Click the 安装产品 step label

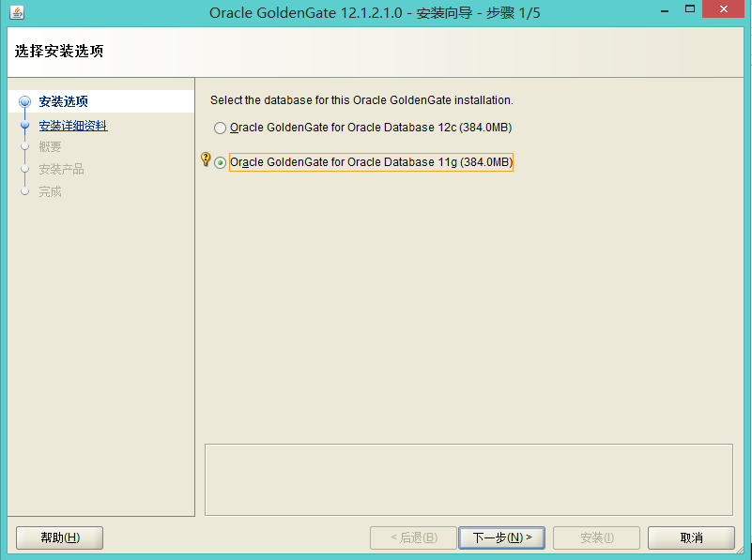[61, 169]
